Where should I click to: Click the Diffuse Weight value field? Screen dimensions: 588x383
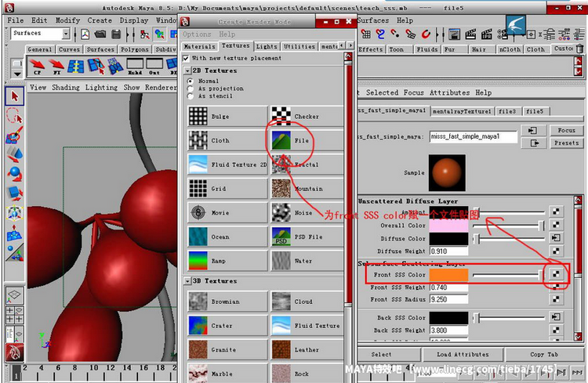[448, 251]
